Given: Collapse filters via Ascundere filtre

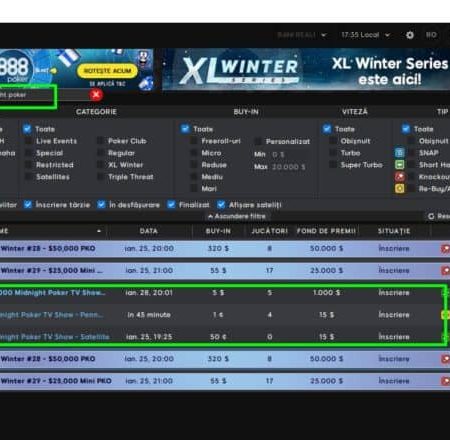Looking at the screenshot, I should point(237,217).
